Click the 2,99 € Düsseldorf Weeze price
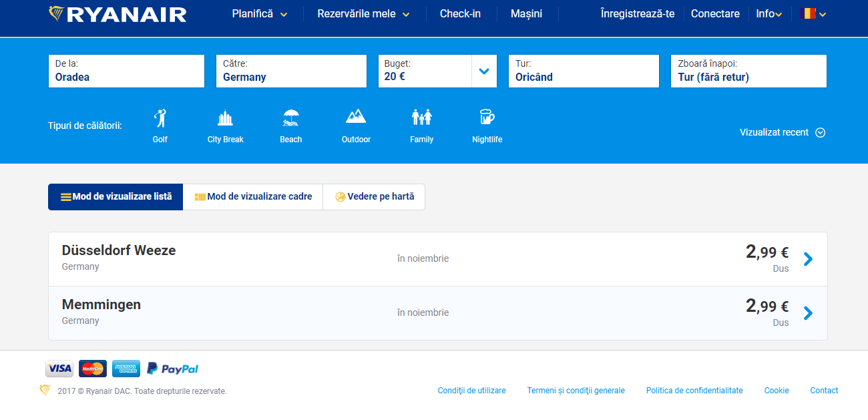868x420 pixels. click(767, 252)
